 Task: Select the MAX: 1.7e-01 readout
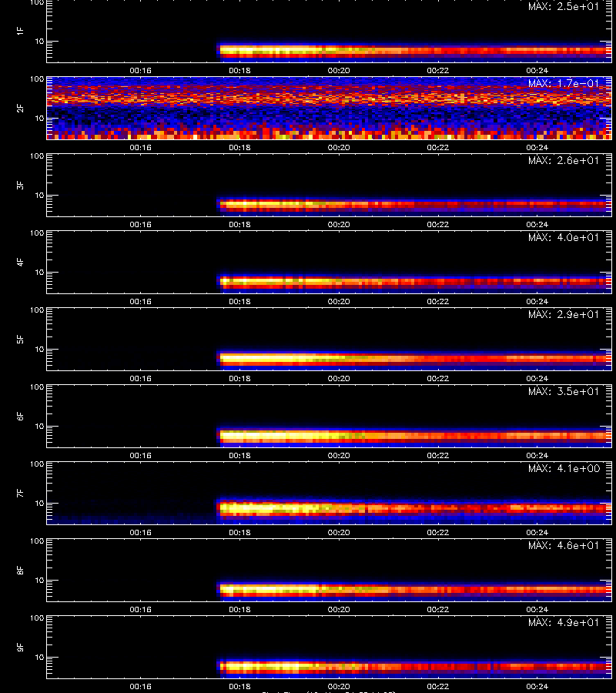pyautogui.click(x=564, y=83)
